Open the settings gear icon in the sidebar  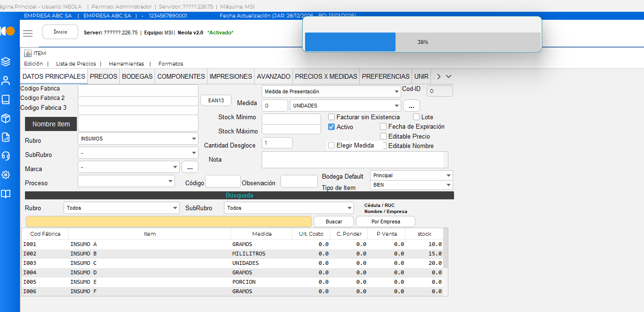[x=6, y=175]
